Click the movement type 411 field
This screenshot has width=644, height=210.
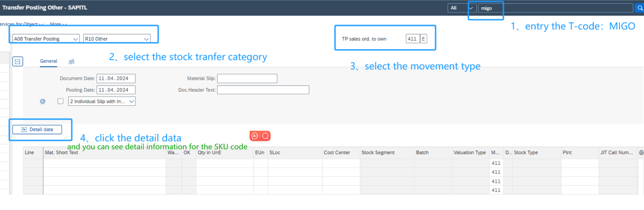(x=412, y=39)
